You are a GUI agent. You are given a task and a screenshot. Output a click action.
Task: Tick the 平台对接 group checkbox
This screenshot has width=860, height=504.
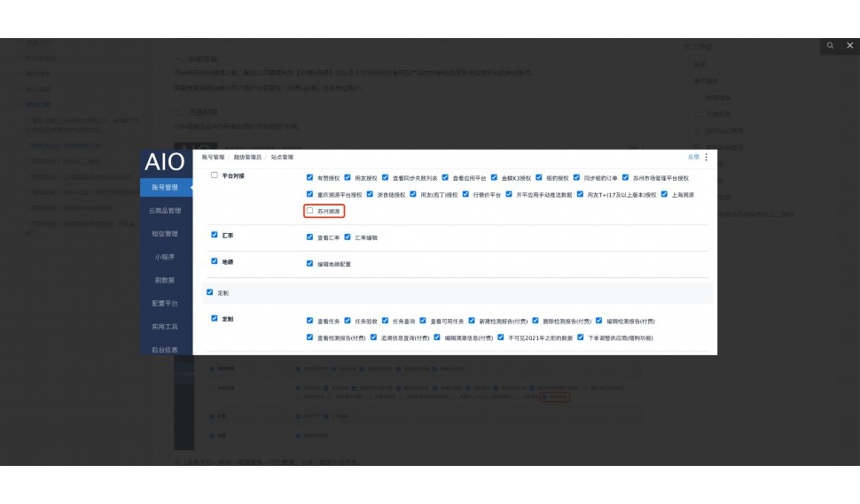click(215, 175)
